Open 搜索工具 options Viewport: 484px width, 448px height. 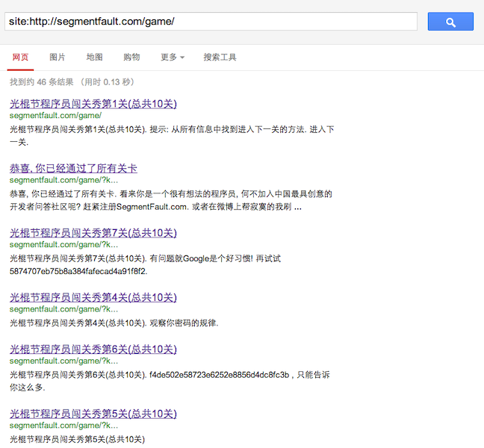point(220,57)
